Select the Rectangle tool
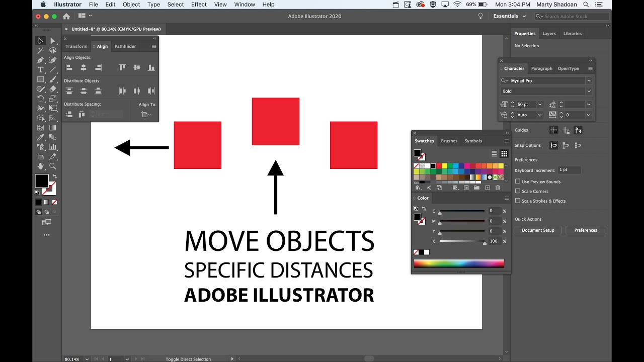Image resolution: width=644 pixels, height=362 pixels. [41, 79]
